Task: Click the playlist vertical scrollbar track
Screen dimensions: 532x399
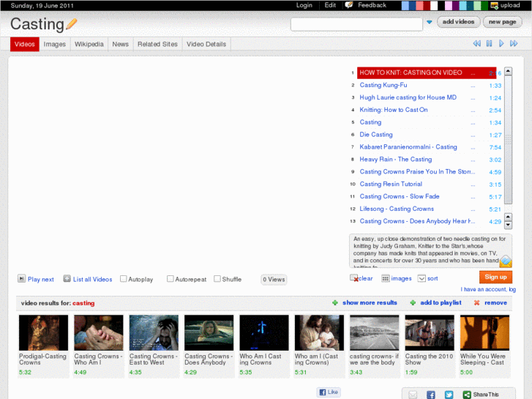Action: pos(508,140)
